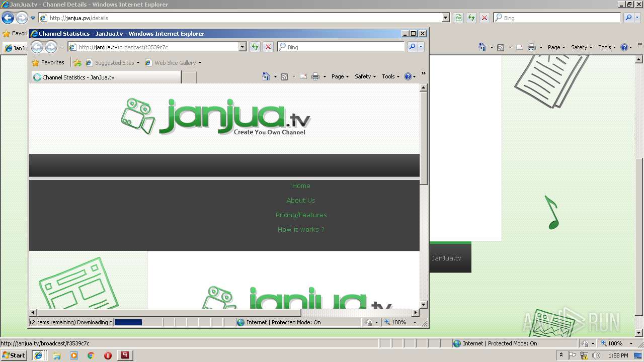Open the About Us link
Screen dimensions: 644x362
point(301,201)
